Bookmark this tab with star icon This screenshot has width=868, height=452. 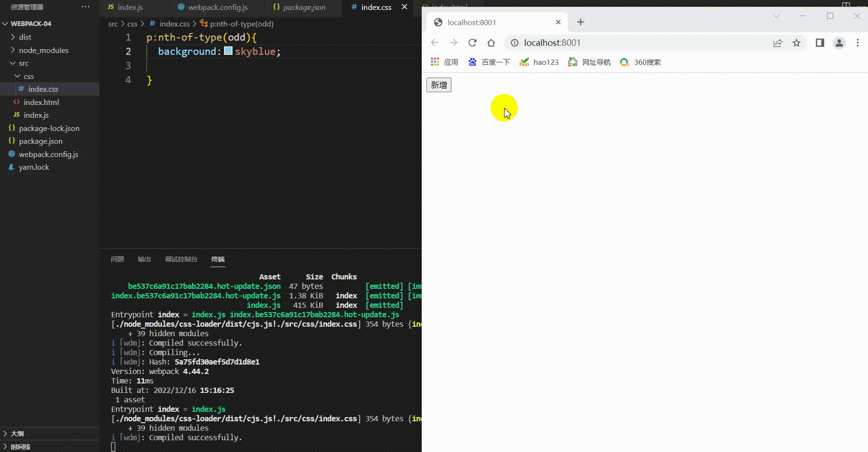797,43
